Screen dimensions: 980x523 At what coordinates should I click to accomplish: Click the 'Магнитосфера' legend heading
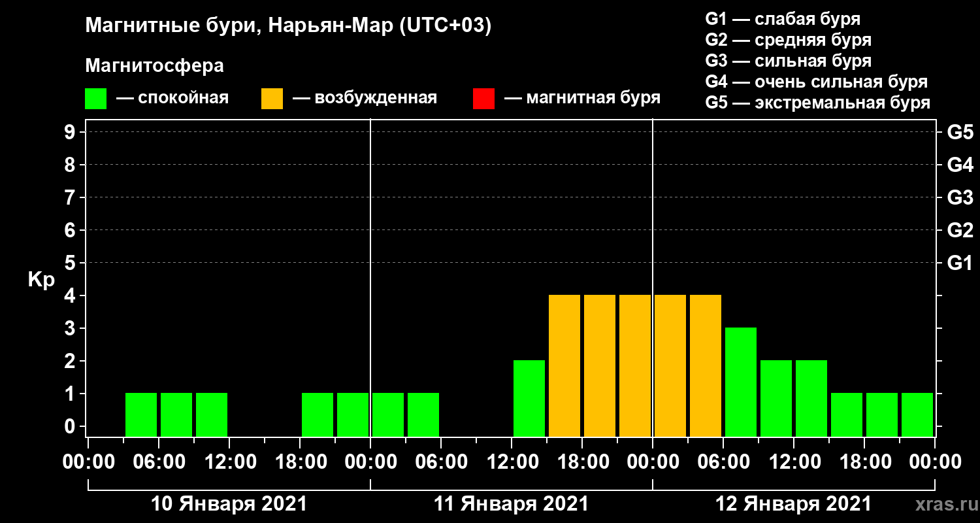(x=154, y=66)
